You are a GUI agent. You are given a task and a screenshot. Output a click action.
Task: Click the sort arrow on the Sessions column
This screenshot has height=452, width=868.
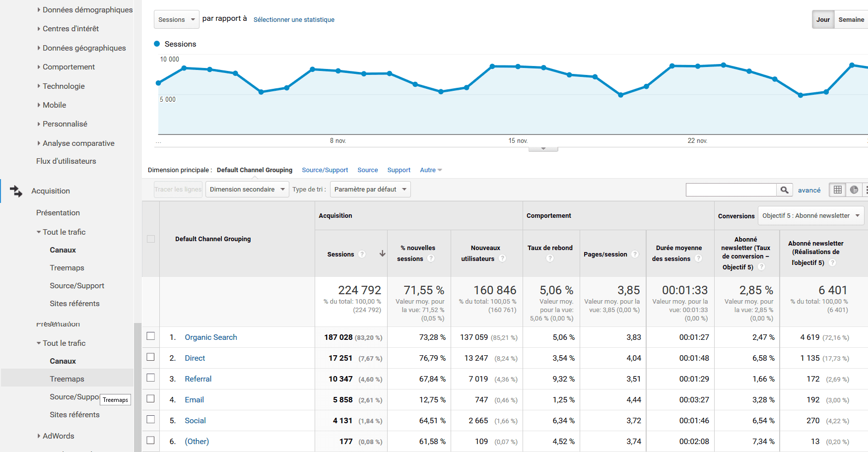(x=382, y=254)
